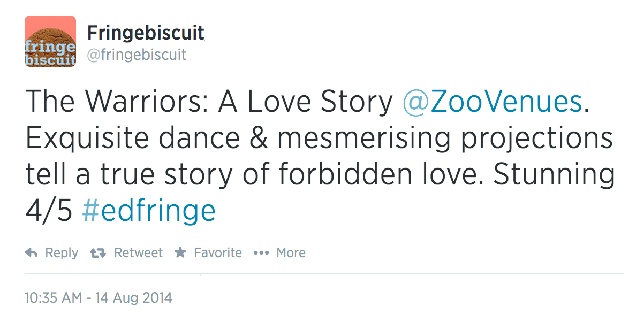Click "The Warriors: A Love Story" text
This screenshot has width=644, height=323.
209,102
